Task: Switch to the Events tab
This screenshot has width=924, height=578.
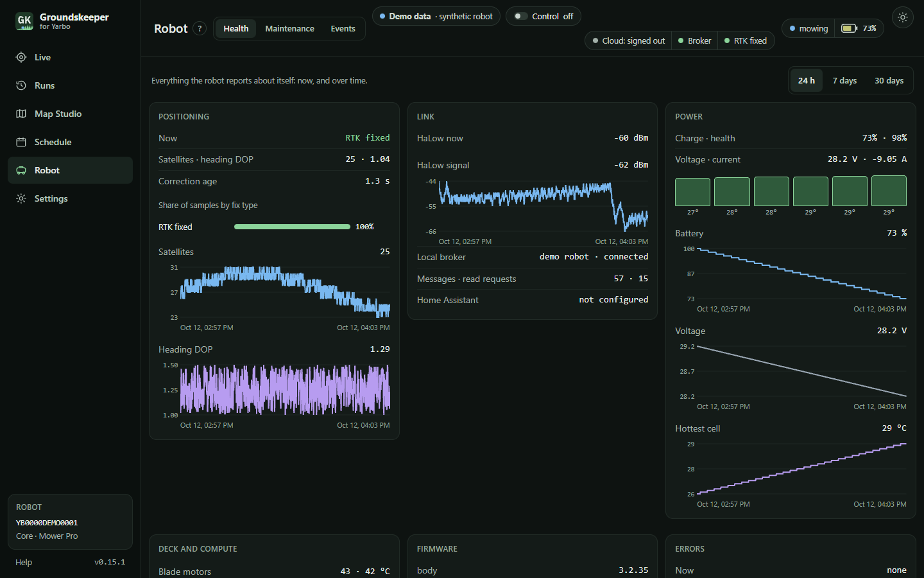Action: tap(343, 28)
